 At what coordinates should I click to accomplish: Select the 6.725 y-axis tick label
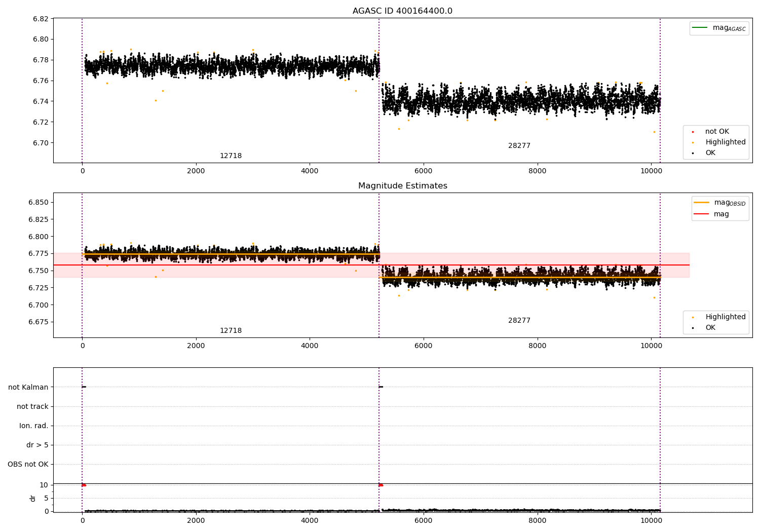click(39, 288)
